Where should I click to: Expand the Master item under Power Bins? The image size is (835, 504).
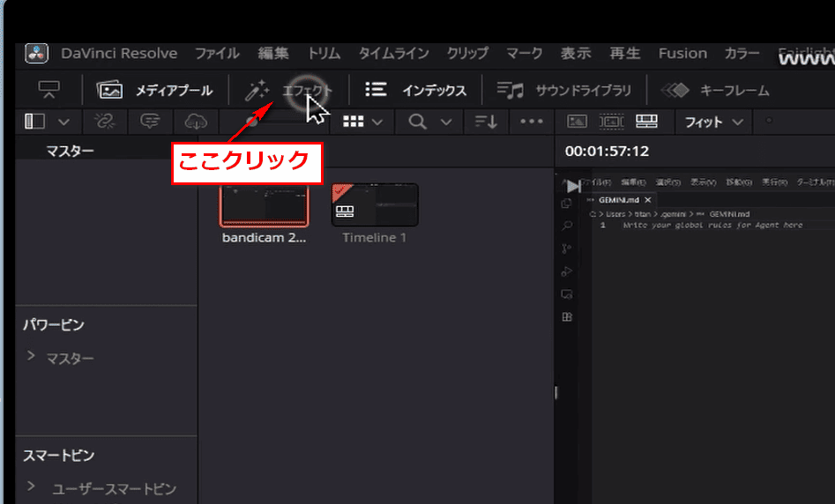(x=32, y=356)
